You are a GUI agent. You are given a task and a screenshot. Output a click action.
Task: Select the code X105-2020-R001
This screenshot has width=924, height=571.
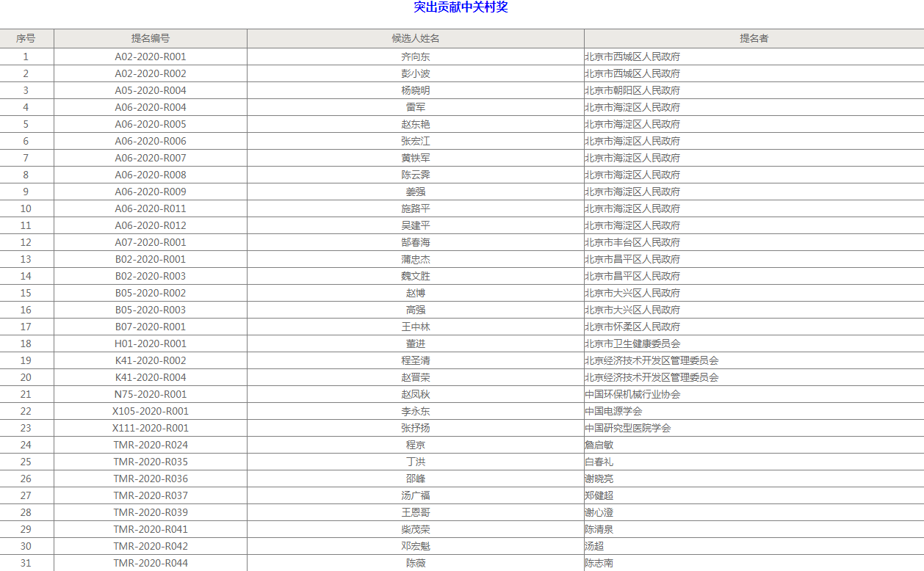pos(151,411)
